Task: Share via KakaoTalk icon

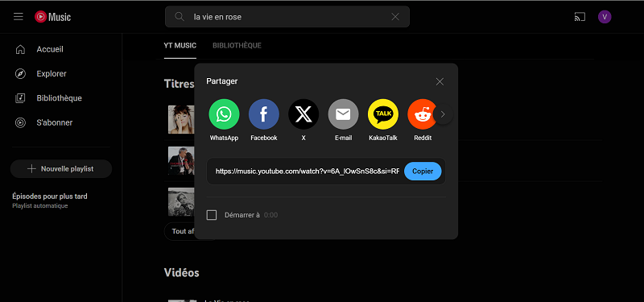Action: (x=383, y=114)
